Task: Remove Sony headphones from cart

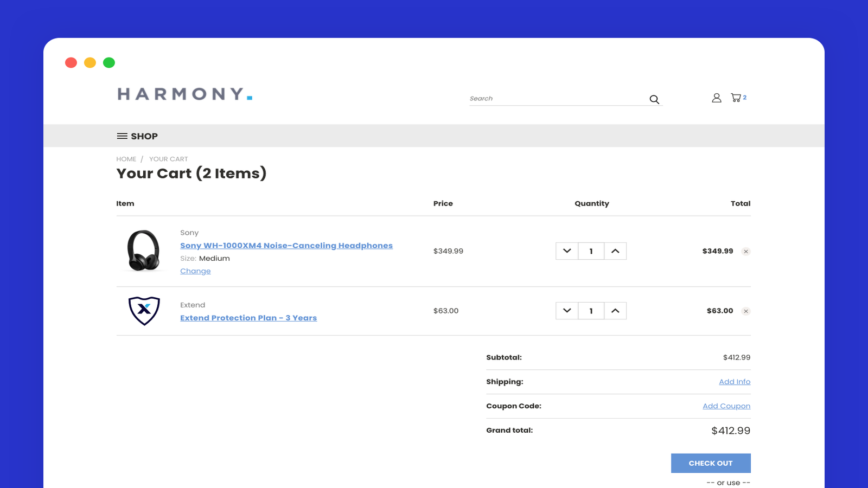Action: click(746, 252)
